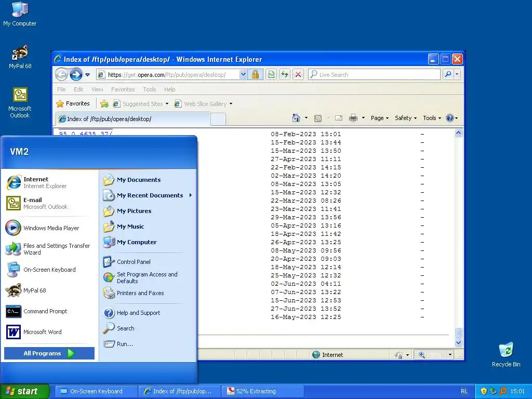Open My Music in Start menu
Screen dimensions: 532x399
[148, 227]
